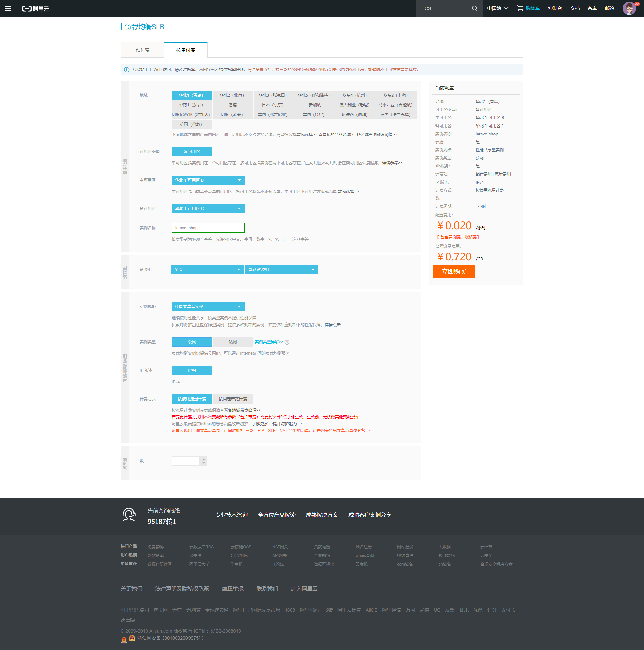The height and width of the screenshot is (650, 644).
Task: Open the user avatar profile
Action: click(629, 8)
